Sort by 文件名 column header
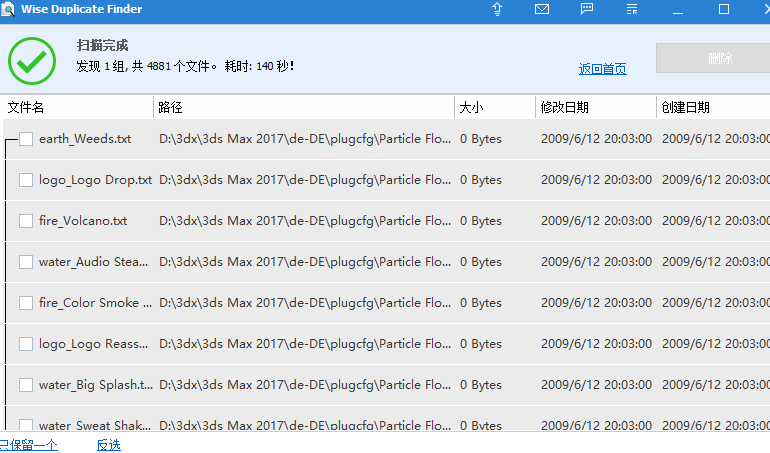 click(26, 107)
